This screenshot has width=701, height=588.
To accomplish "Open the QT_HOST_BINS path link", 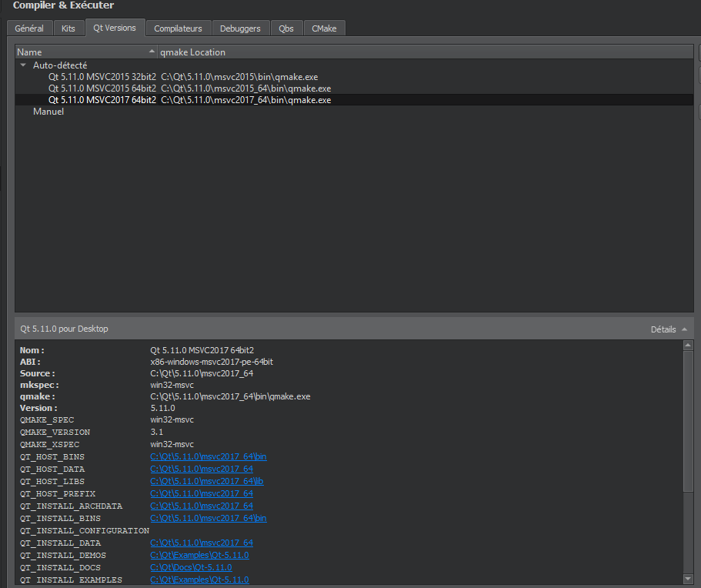I will [209, 456].
